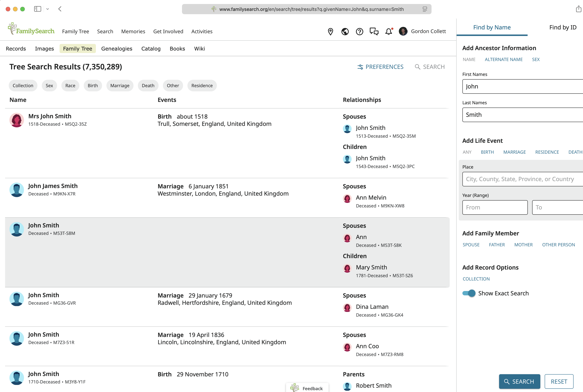
Task: Open Preferences with the sliders icon
Action: coord(380,67)
